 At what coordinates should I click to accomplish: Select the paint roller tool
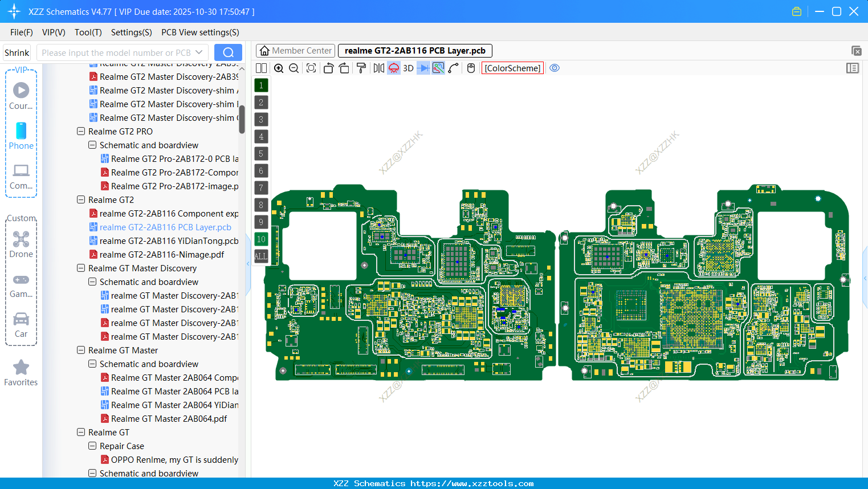(361, 68)
